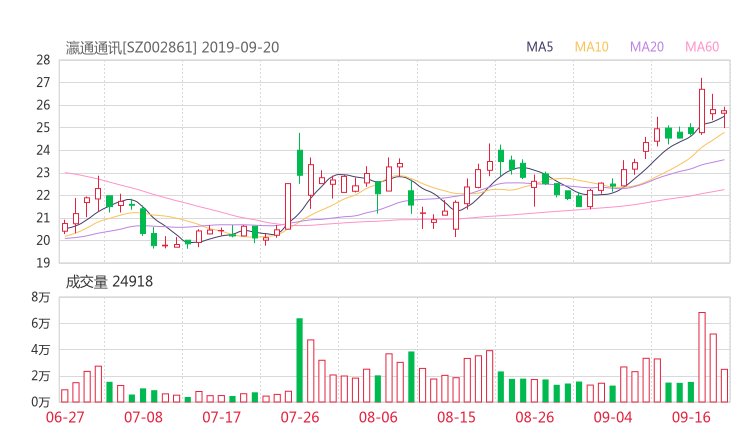Click the 0万 volume axis label
The height and width of the screenshot is (440, 740).
pos(41,402)
